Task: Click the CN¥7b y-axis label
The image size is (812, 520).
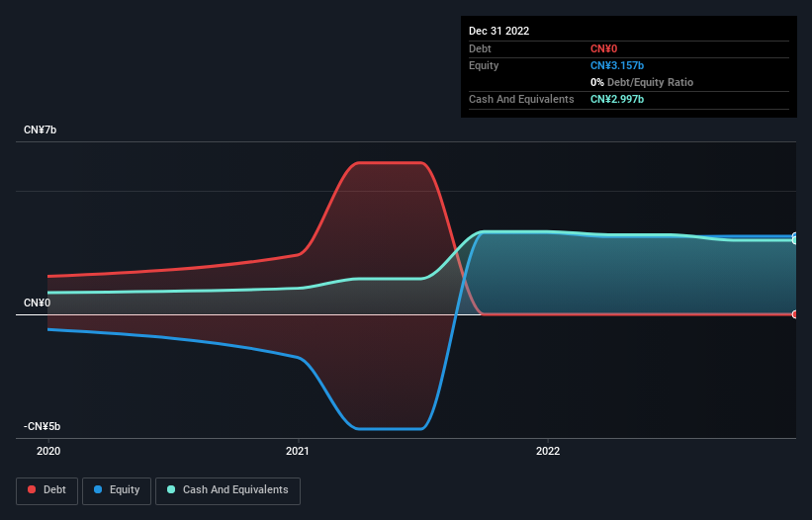Action: point(40,130)
